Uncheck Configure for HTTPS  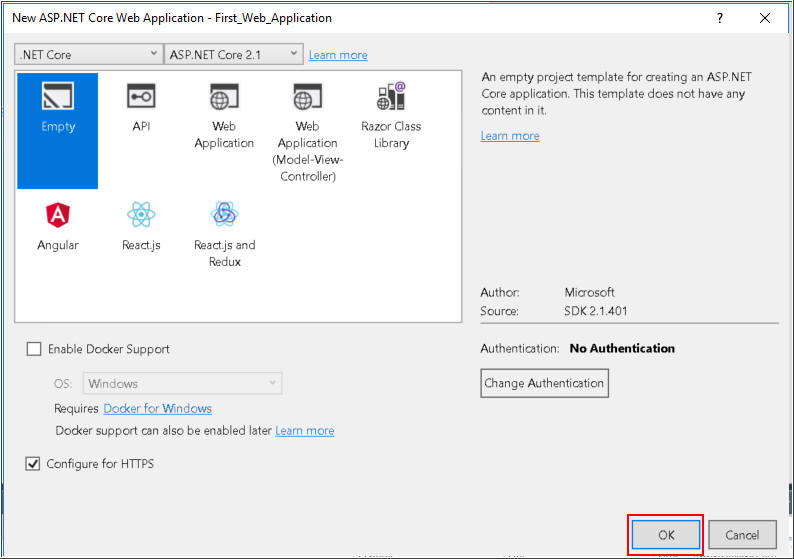point(33,463)
